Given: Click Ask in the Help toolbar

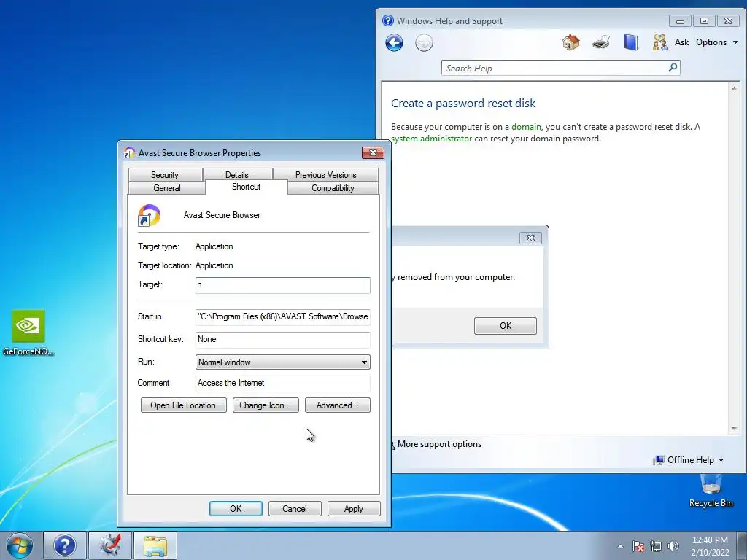Looking at the screenshot, I should (681, 42).
